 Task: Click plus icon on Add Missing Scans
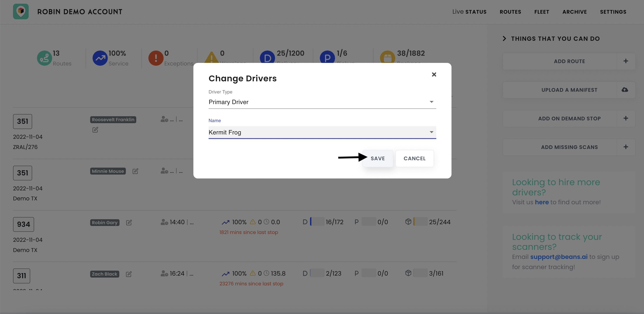point(626,147)
